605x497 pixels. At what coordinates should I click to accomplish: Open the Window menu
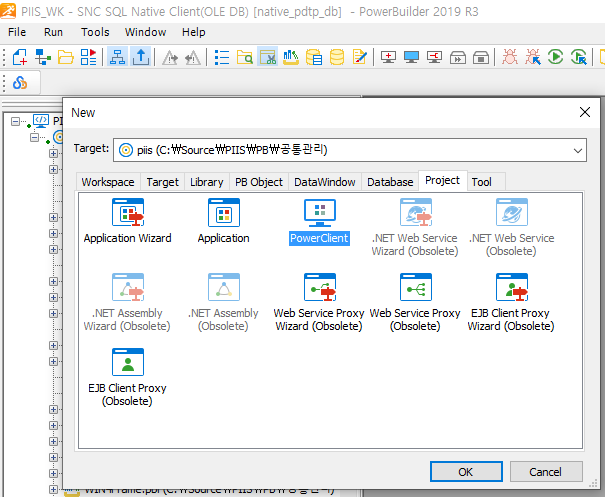coord(145,32)
